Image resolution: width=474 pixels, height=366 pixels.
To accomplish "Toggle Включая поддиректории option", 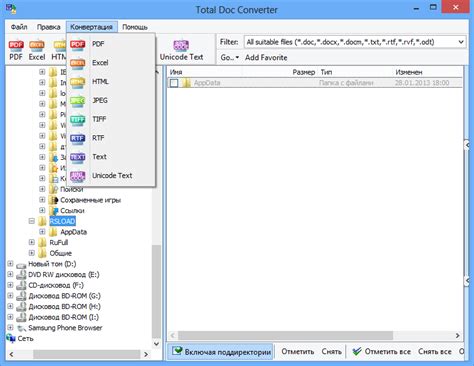I will click(221, 352).
